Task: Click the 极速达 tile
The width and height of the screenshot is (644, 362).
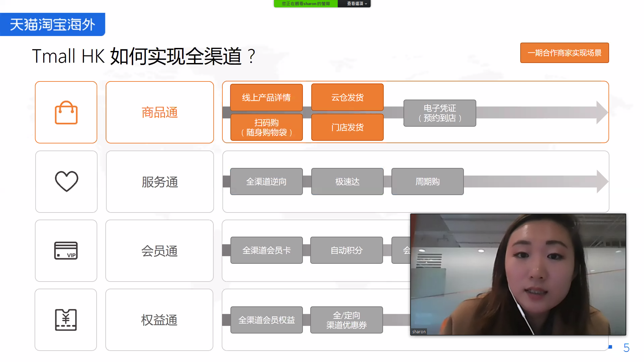Action: 347,182
